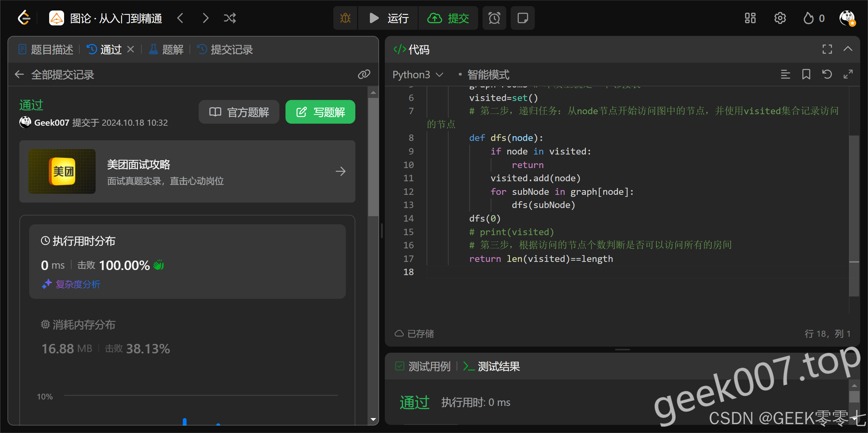
Task: Bookmark the code with bookmark icon
Action: coord(806,74)
